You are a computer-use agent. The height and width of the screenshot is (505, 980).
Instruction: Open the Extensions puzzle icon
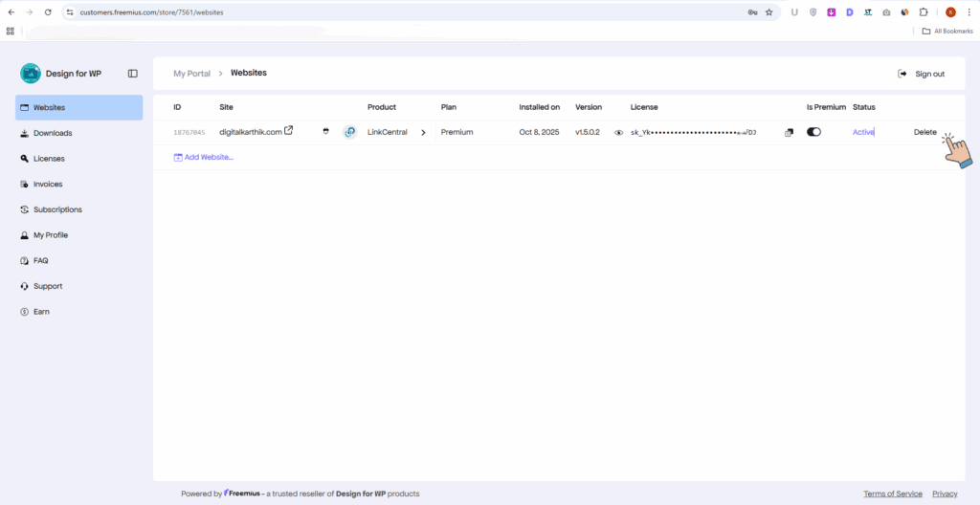(x=924, y=11)
